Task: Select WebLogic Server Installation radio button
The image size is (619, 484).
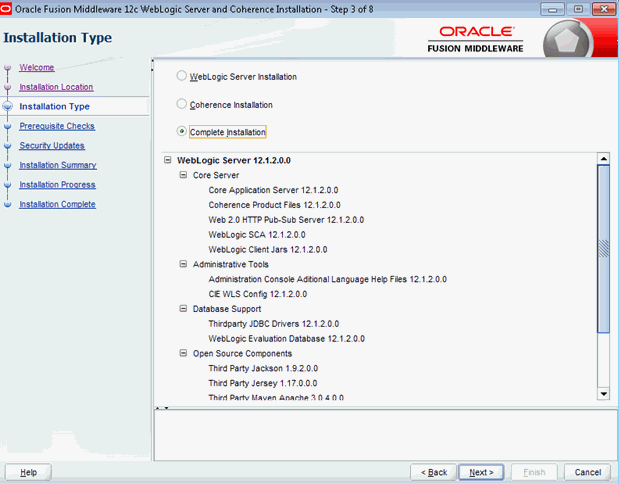Action: tap(182, 75)
